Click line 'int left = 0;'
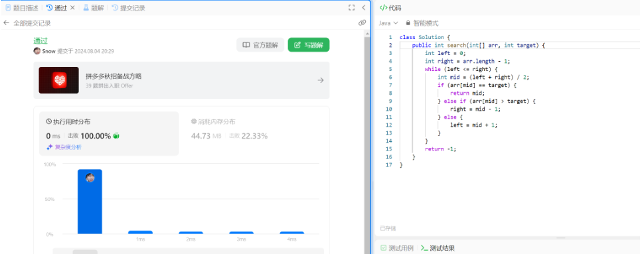The width and height of the screenshot is (644, 254). [445, 53]
